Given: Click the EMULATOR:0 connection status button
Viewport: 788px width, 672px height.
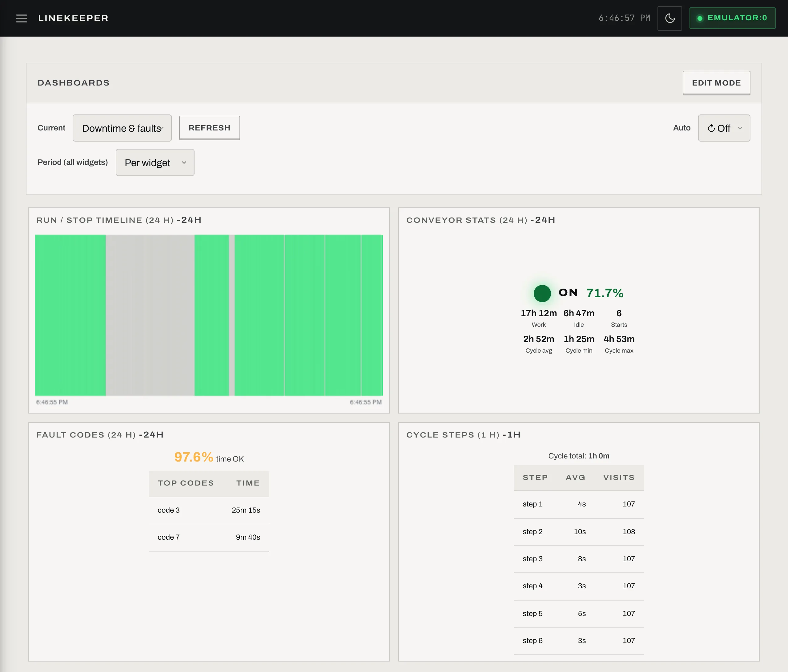Looking at the screenshot, I should coord(732,18).
